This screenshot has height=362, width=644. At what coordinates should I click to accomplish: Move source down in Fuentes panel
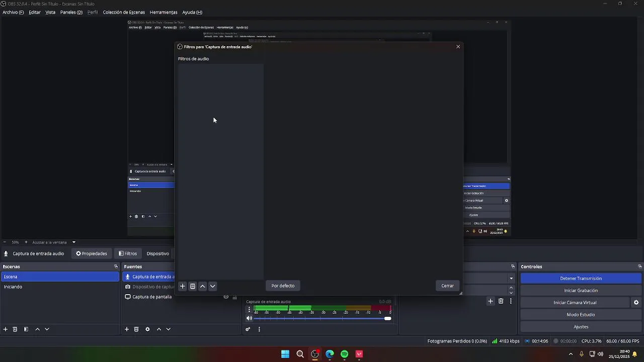click(169, 329)
